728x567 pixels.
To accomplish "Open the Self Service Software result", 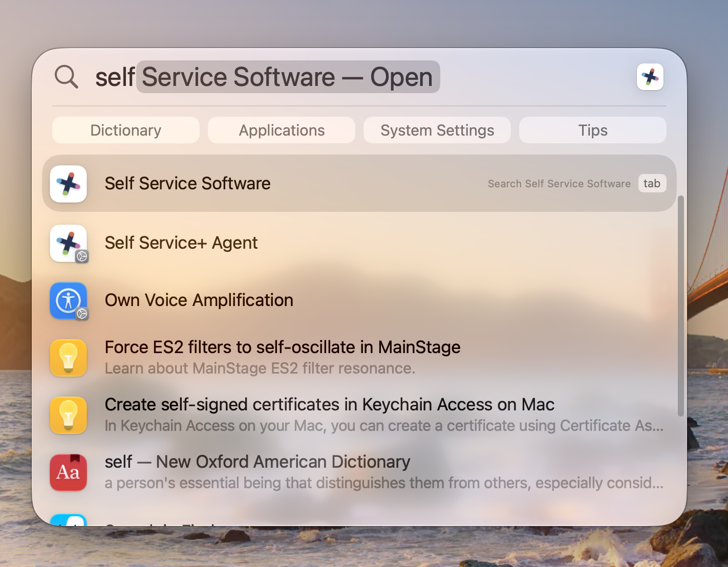I will [x=359, y=183].
